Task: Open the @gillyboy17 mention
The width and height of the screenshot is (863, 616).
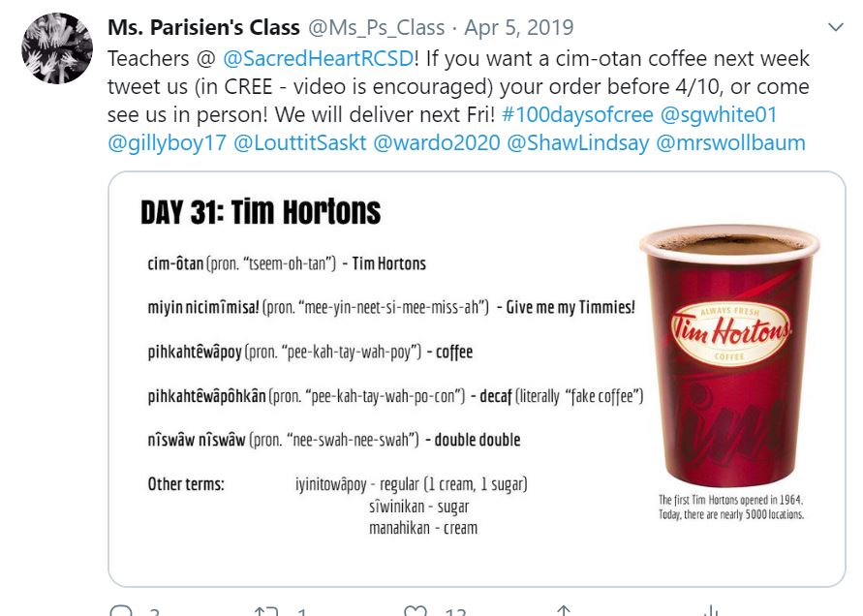Action: (167, 142)
